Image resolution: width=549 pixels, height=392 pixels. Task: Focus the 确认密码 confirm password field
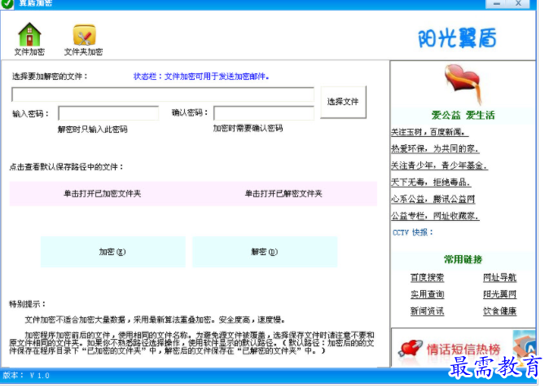click(264, 113)
